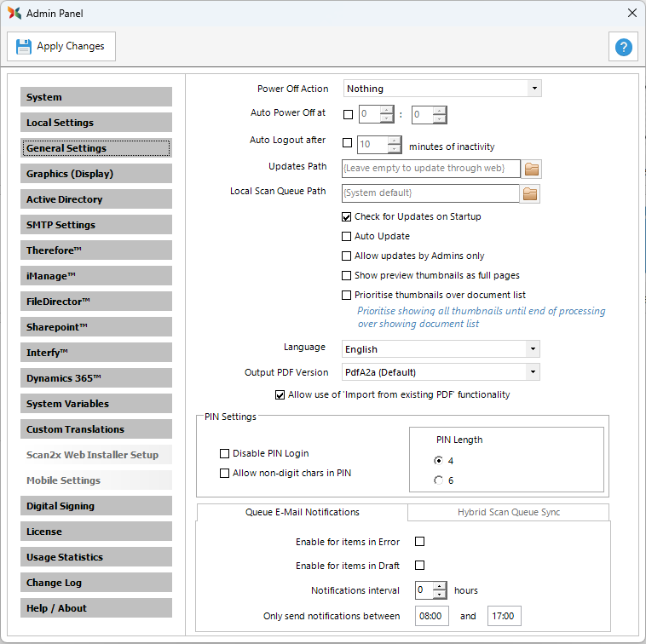Decrease Auto Power Off minute spinner

coord(440,119)
